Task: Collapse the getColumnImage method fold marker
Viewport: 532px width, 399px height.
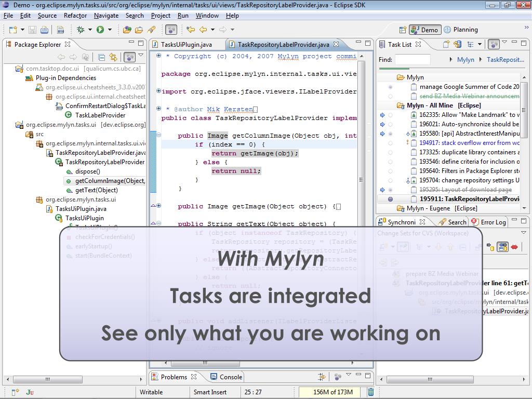Action: tap(158, 135)
